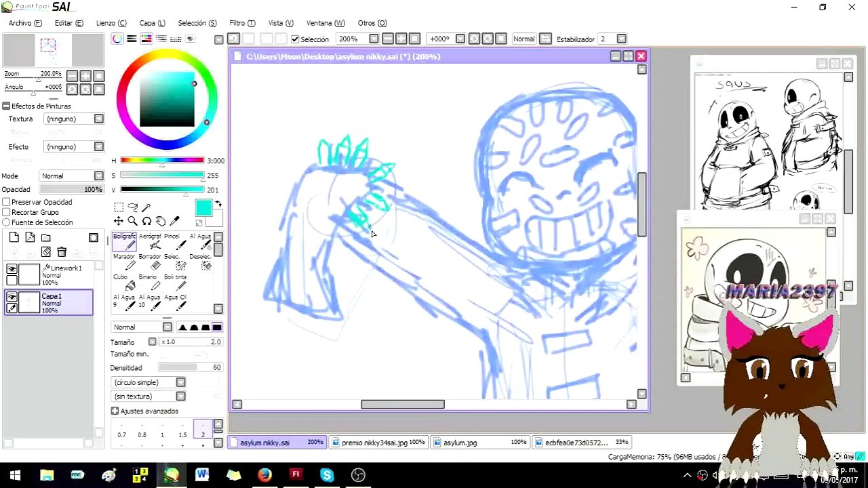This screenshot has height=488, width=868.
Task: Open Microsoft Word from the taskbar
Action: tap(202, 475)
